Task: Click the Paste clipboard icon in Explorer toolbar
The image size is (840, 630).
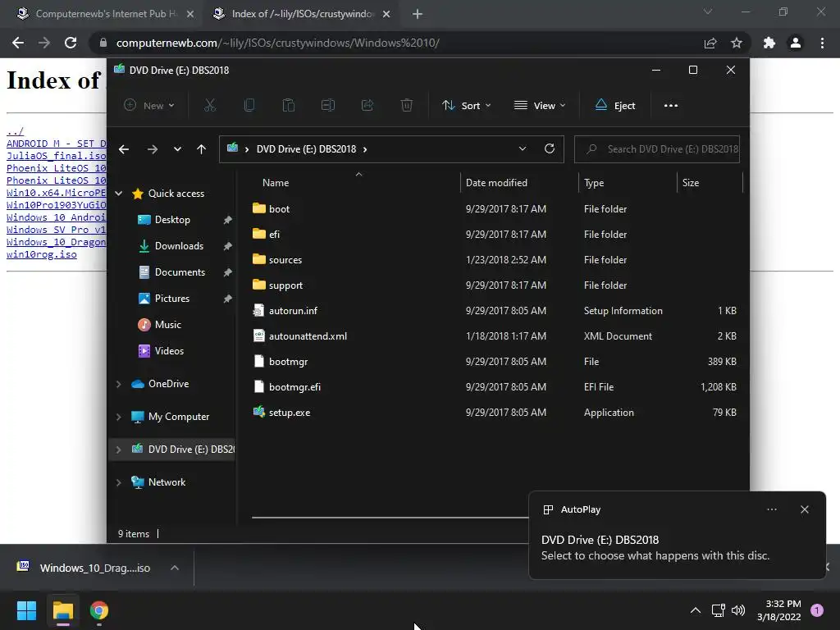Action: pos(289,106)
